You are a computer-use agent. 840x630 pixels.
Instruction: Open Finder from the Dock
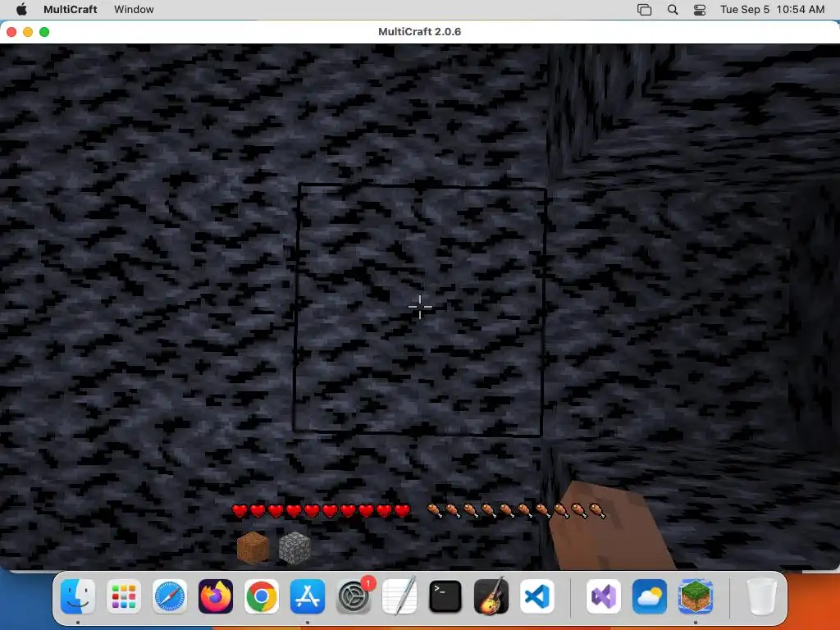[78, 596]
